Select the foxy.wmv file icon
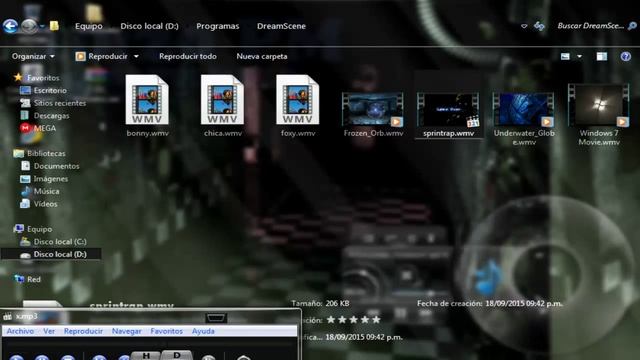640x360 pixels. 298,100
